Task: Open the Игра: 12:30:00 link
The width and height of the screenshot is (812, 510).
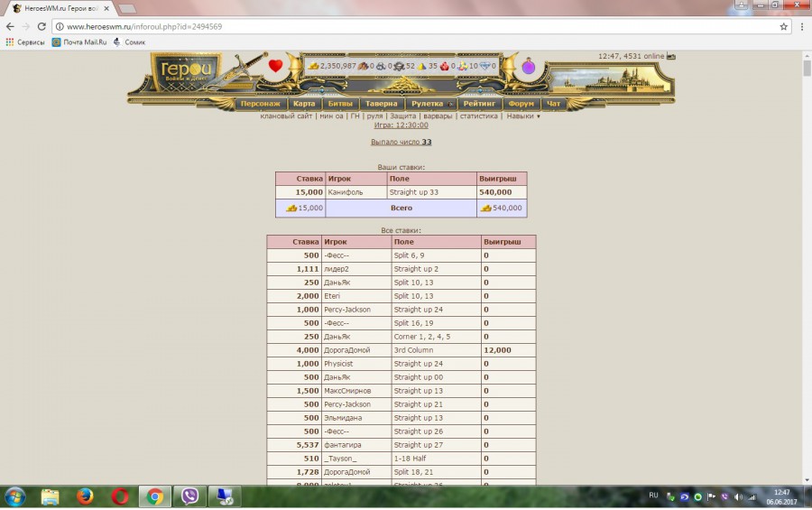Action: (x=401, y=125)
